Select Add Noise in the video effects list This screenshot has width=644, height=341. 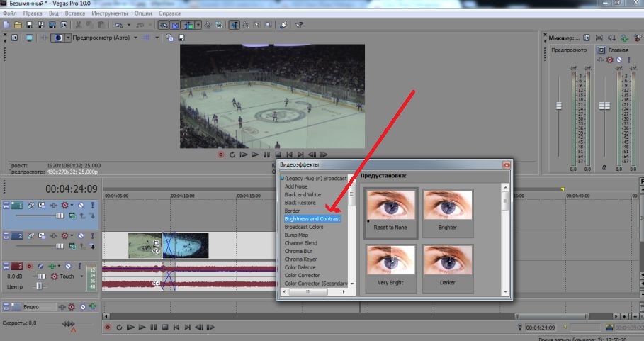296,186
